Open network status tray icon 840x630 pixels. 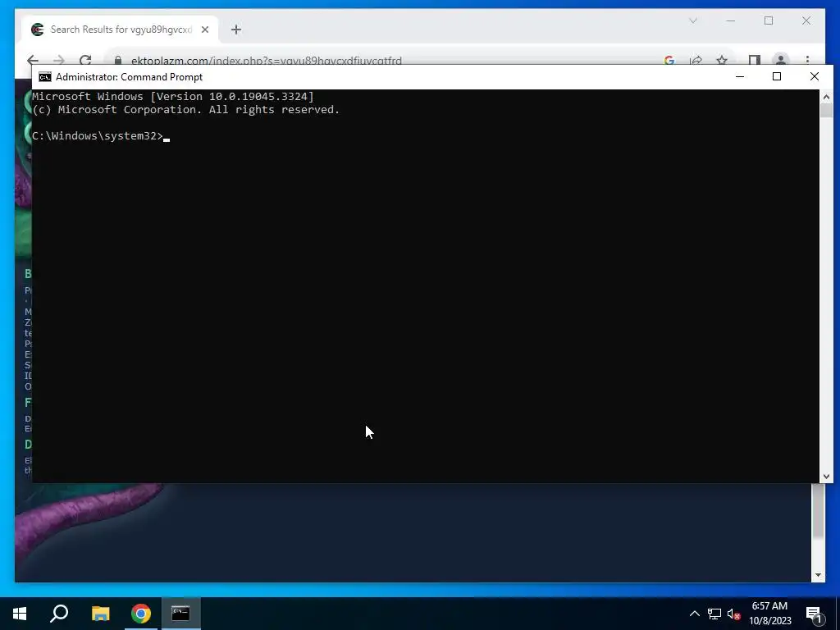[x=714, y=614]
